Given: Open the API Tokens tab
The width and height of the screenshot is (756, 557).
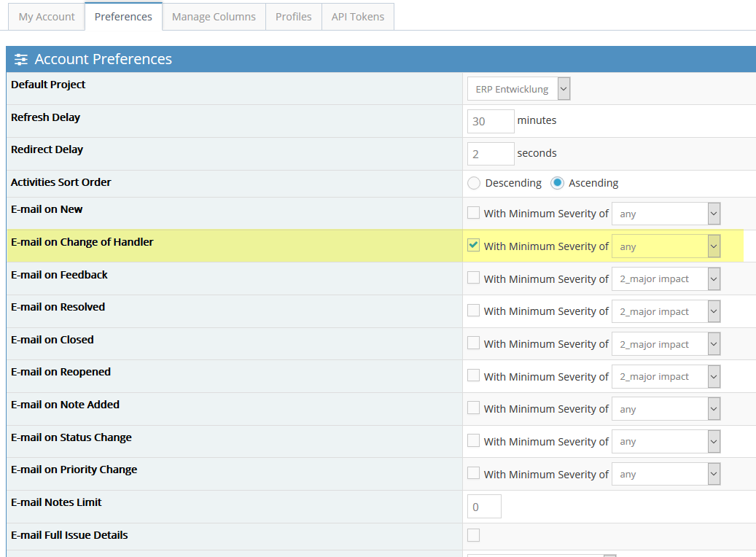Looking at the screenshot, I should pos(357,17).
